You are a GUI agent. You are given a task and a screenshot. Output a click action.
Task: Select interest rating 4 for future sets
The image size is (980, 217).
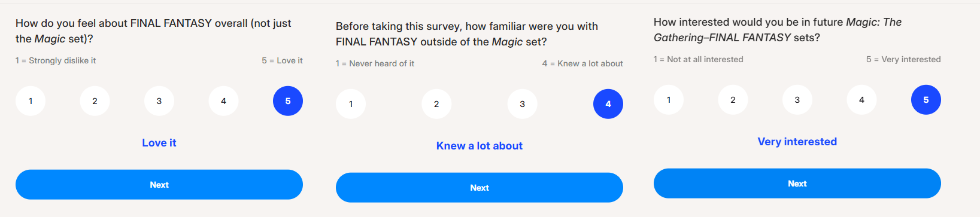pos(861,100)
